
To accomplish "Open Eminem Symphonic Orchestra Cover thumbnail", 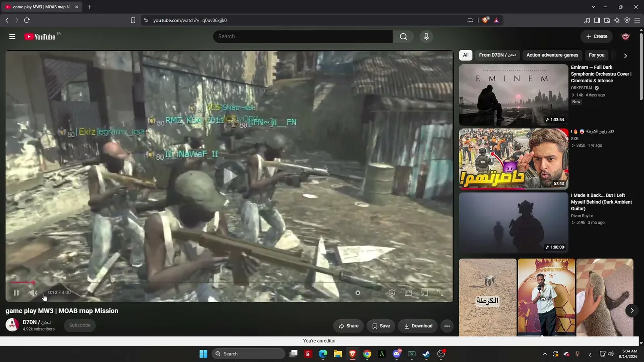I will [513, 95].
